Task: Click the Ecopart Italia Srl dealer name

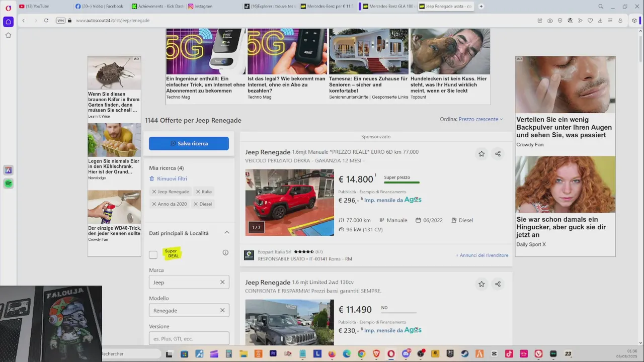Action: 274,252
